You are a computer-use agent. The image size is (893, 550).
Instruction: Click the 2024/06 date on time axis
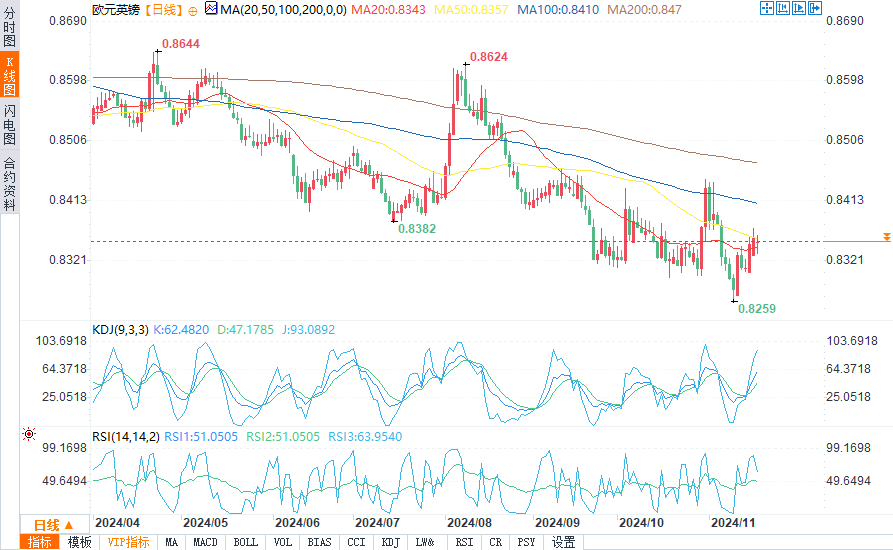point(297,523)
